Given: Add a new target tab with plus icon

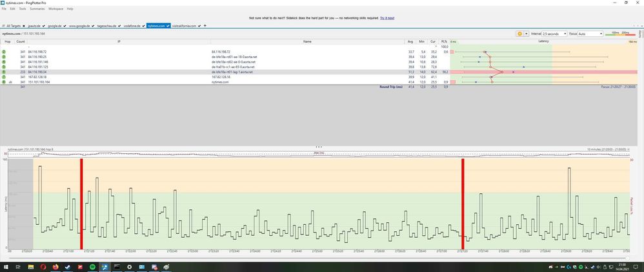Looking at the screenshot, I should pyautogui.click(x=205, y=25).
